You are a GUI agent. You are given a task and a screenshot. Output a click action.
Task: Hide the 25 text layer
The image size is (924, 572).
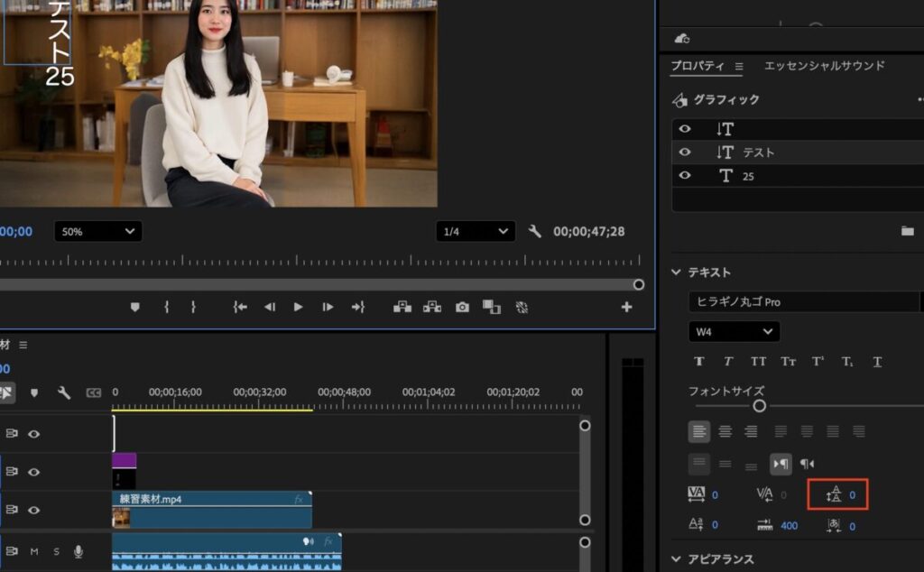684,176
